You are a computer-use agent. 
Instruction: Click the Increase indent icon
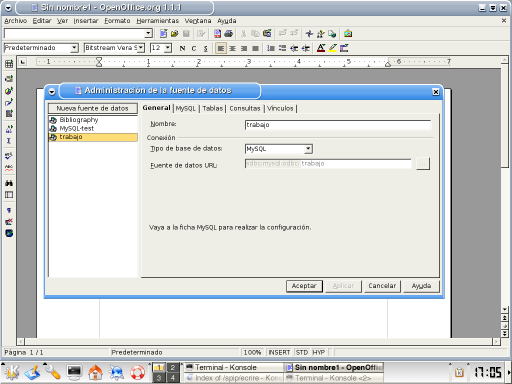(306, 48)
